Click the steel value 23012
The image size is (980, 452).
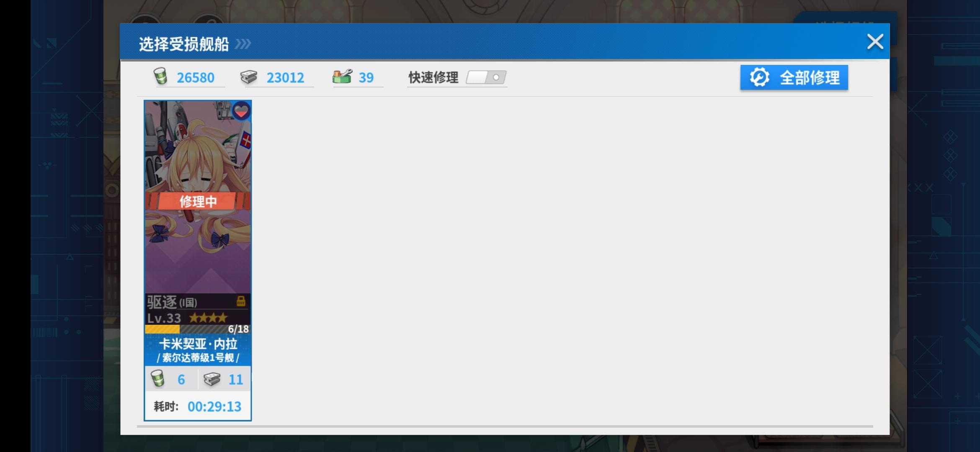pyautogui.click(x=285, y=77)
